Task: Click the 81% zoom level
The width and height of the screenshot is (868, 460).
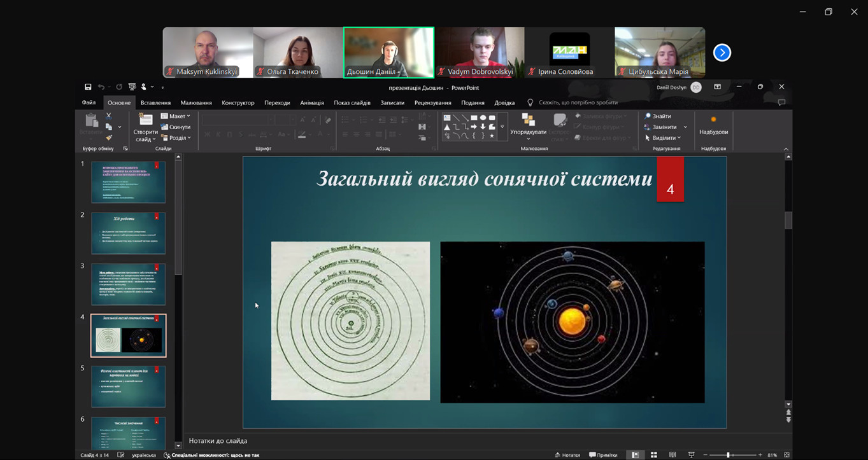Action: (x=772, y=455)
